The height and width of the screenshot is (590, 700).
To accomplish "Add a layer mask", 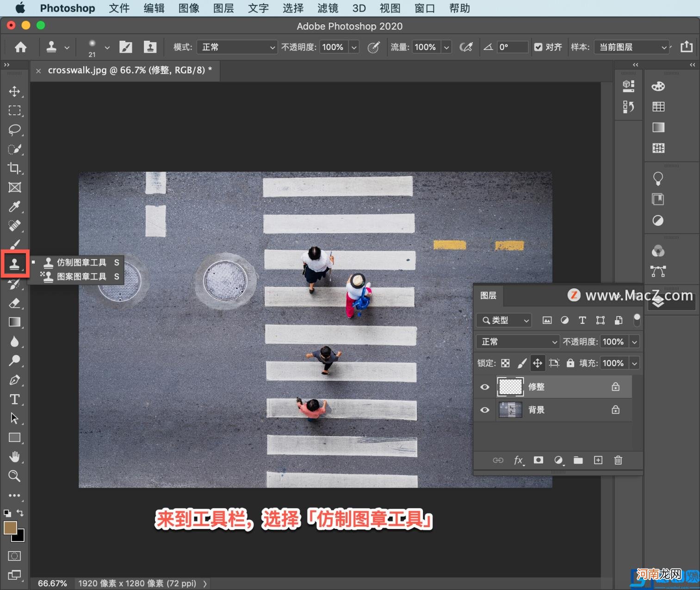I will [x=539, y=460].
